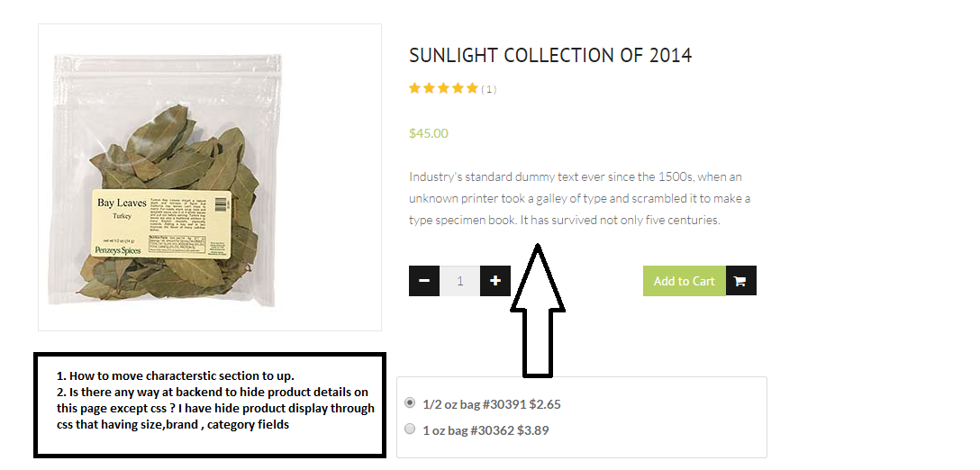This screenshot has height=470, width=980.
Task: Open the review count link (1)
Action: [488, 89]
